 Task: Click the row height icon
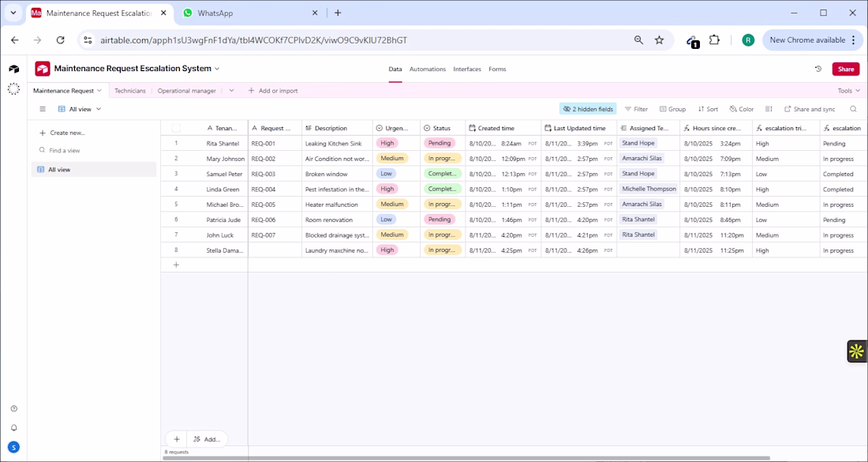pyautogui.click(x=769, y=109)
